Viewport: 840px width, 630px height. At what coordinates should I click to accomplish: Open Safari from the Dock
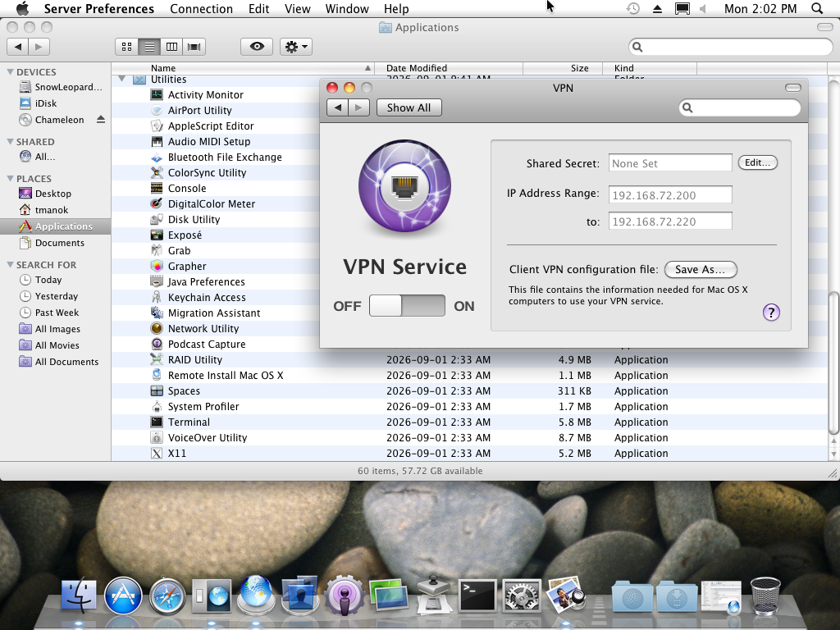[x=167, y=596]
